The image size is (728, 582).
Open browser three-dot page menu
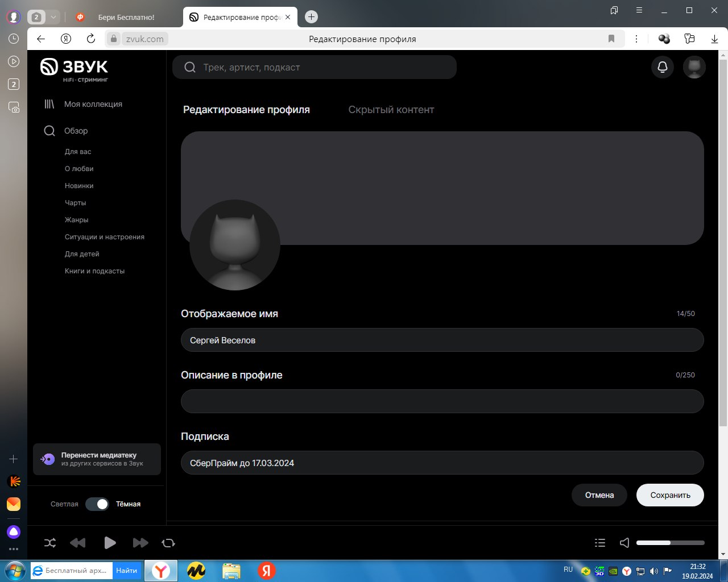[636, 39]
